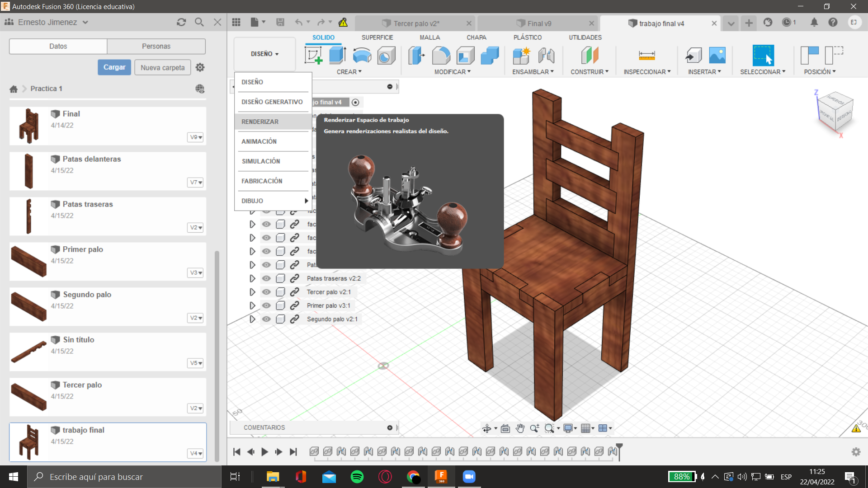This screenshot has width=868, height=488.
Task: Click the Insert image icon
Action: (x=717, y=56)
